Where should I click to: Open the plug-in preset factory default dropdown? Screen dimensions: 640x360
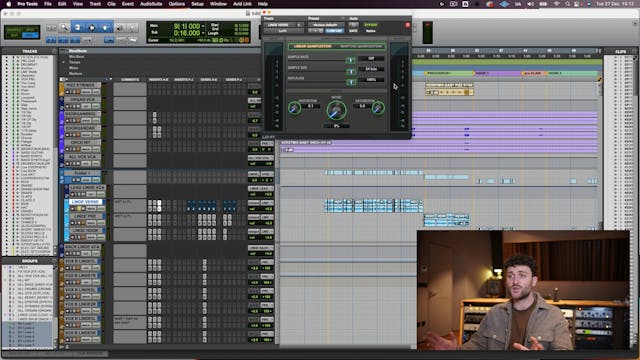coord(325,25)
